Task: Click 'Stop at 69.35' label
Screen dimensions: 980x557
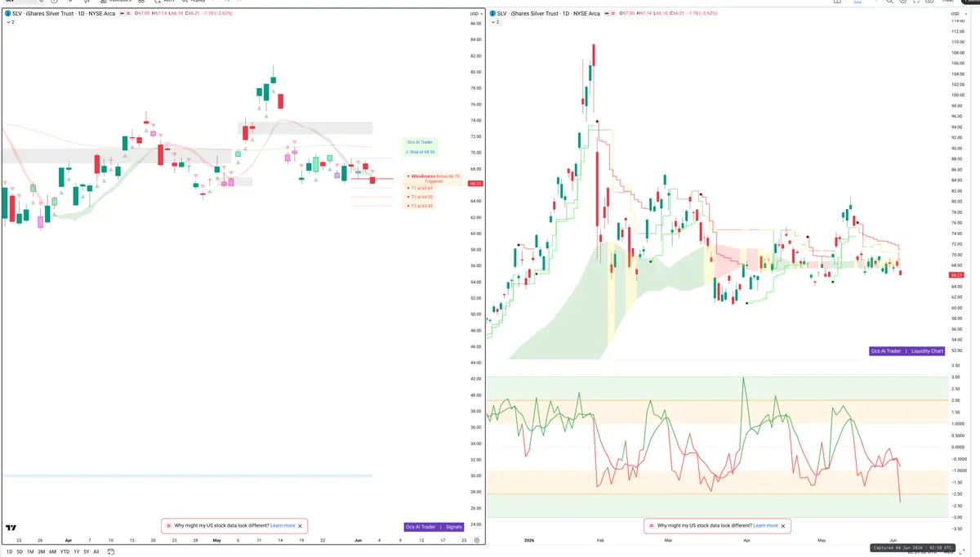Action: [x=420, y=152]
